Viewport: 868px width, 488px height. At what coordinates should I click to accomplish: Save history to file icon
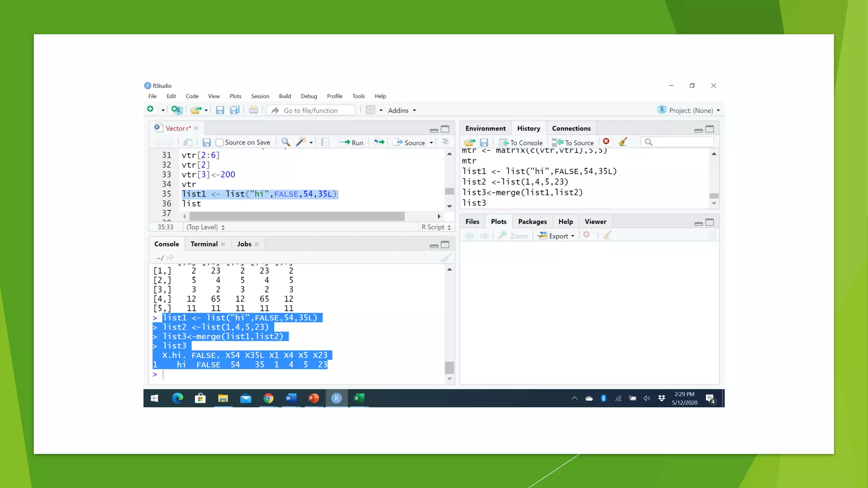pos(484,142)
